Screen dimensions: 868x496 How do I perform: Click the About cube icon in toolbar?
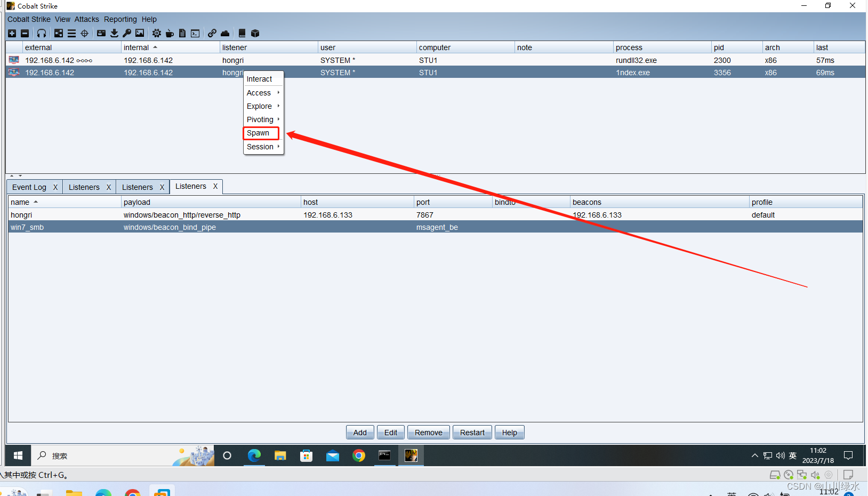click(255, 33)
